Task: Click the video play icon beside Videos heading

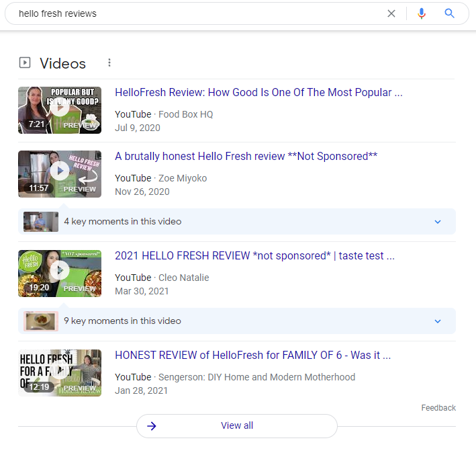Action: coord(25,63)
